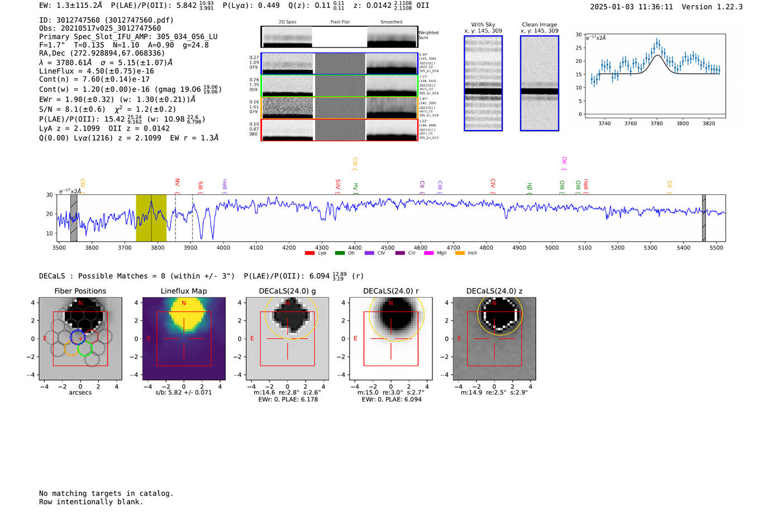Image resolution: width=782 pixels, height=532 pixels.
Task: Click the 'EWr: 0, PLAE: 6.178' caption
Action: (x=288, y=400)
